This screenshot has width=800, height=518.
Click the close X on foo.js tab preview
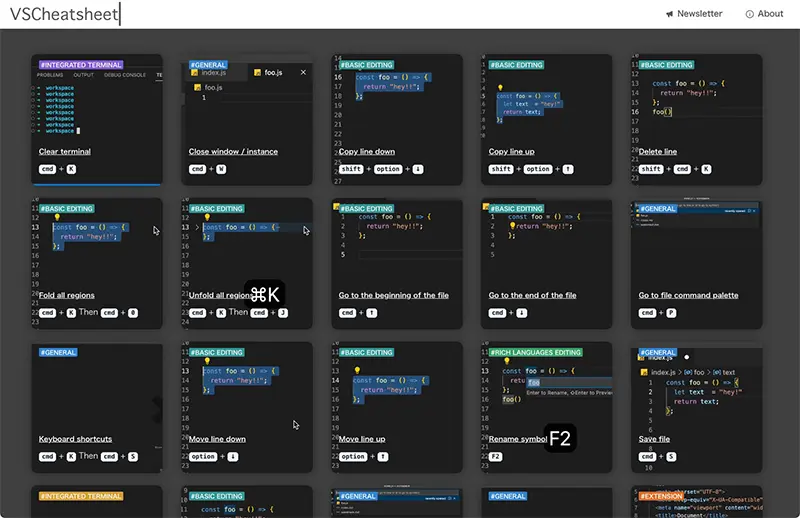(303, 72)
